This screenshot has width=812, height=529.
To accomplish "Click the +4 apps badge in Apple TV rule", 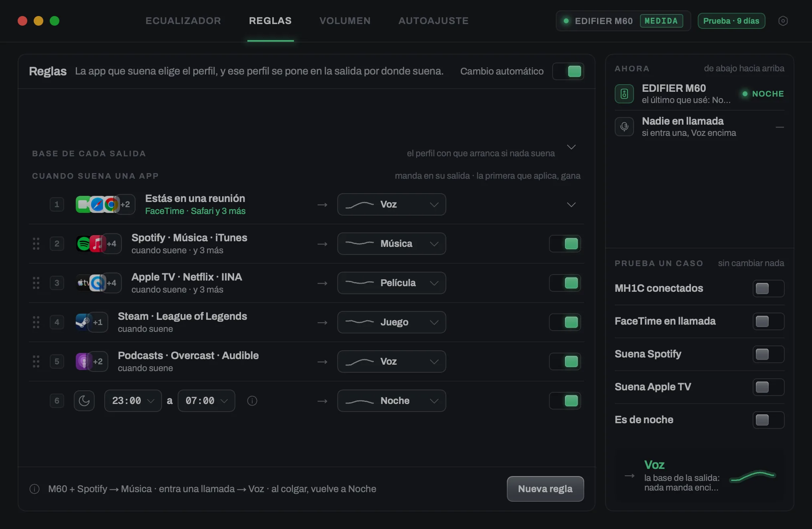I will pyautogui.click(x=112, y=283).
